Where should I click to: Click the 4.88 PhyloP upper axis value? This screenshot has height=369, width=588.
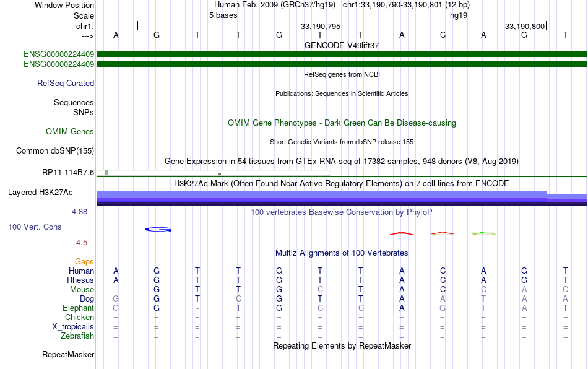click(79, 212)
